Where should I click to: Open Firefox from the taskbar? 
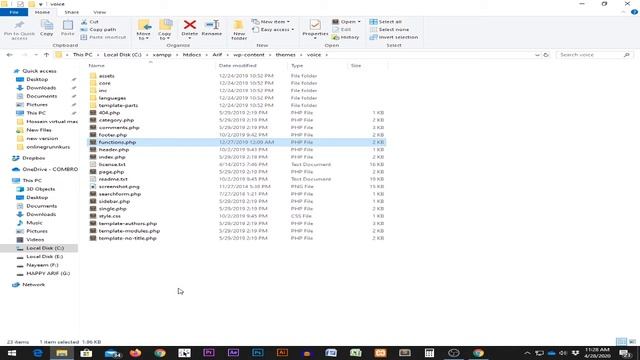135,353
